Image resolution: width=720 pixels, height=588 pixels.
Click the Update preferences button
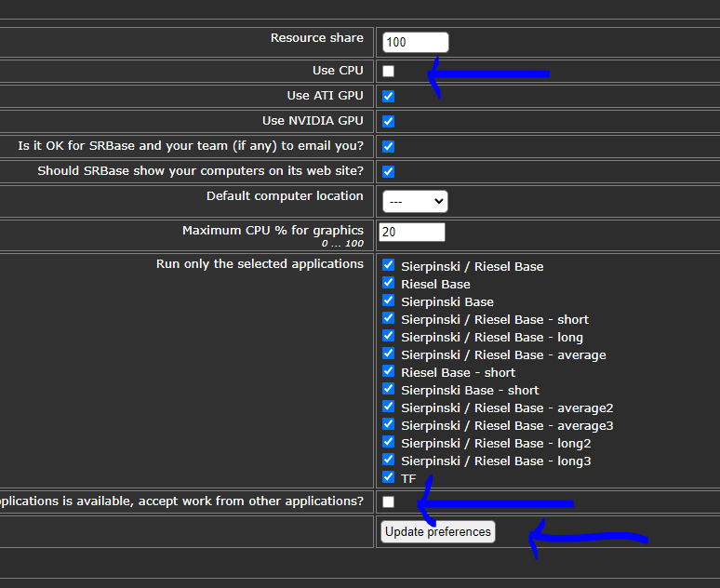click(437, 532)
